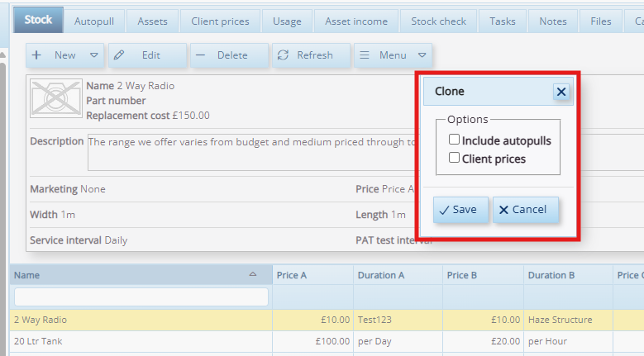Open the Asset income tab
This screenshot has width=644, height=356.
click(x=356, y=21)
